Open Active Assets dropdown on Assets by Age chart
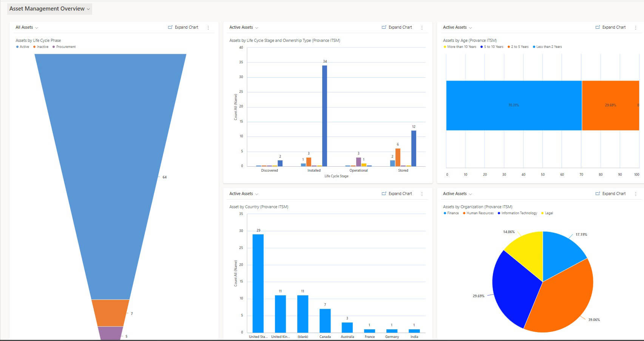The width and height of the screenshot is (644, 341). point(457,28)
